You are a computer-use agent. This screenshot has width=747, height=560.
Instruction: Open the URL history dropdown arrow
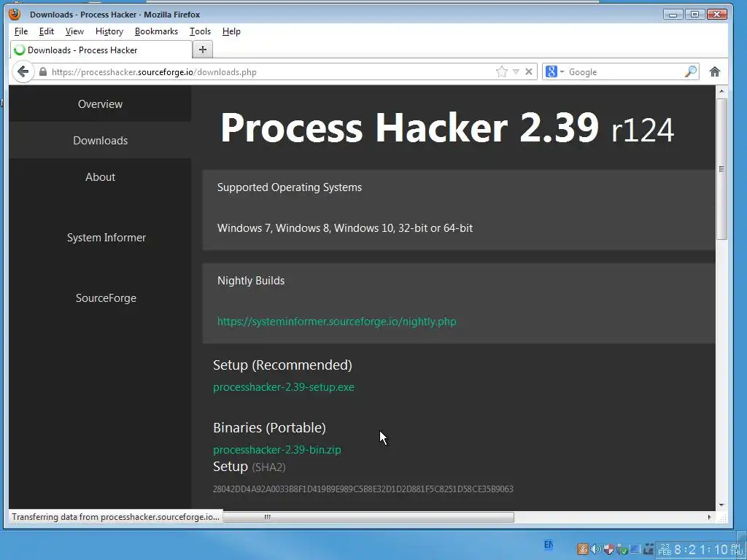[x=516, y=72]
